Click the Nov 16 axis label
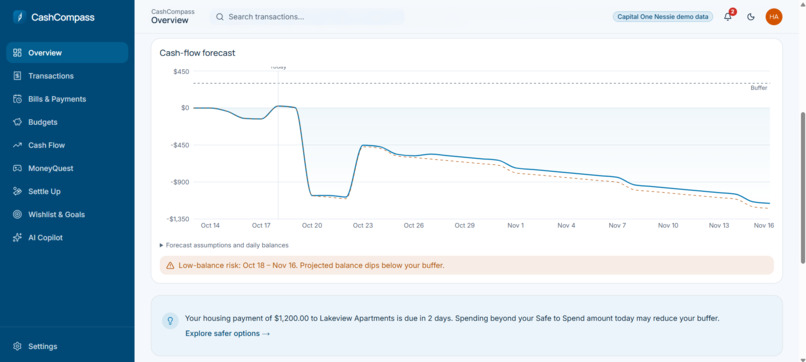806x362 pixels. coord(763,225)
